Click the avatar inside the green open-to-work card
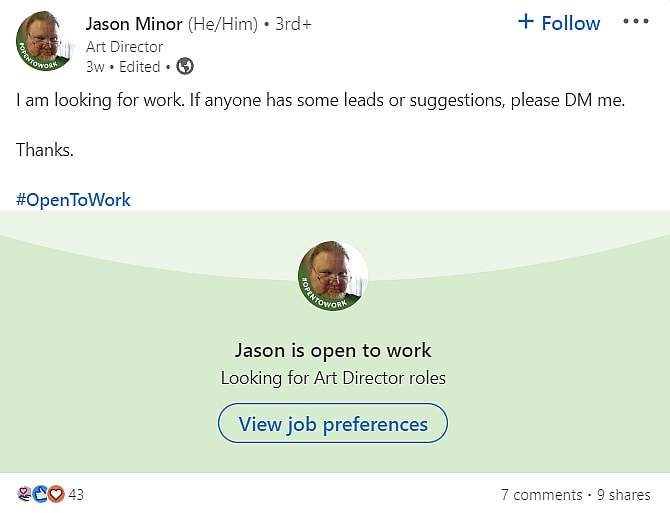 pos(333,275)
